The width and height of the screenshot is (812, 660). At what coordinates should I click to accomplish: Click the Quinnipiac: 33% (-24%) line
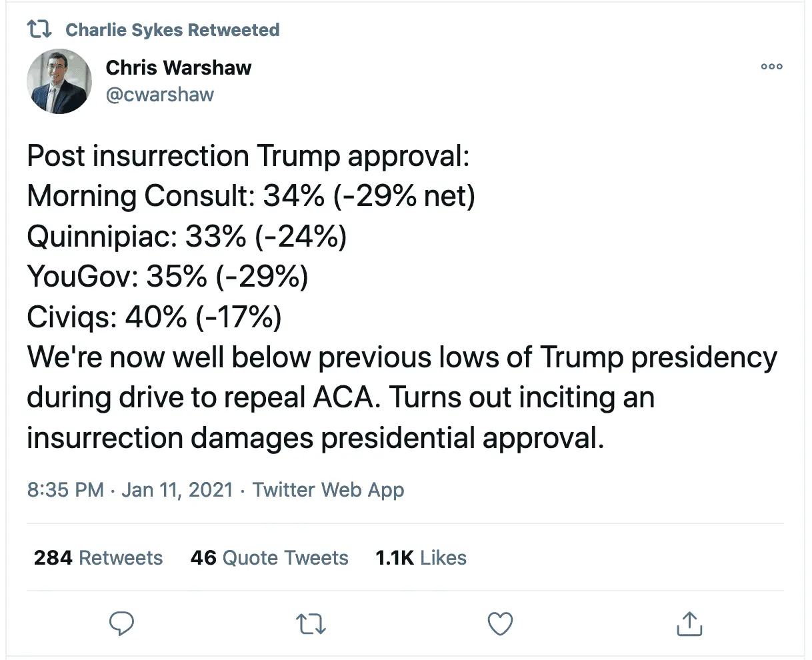(x=187, y=236)
